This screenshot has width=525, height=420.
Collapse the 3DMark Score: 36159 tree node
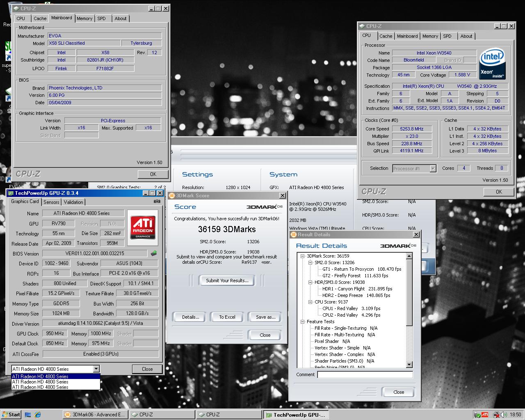click(x=303, y=256)
